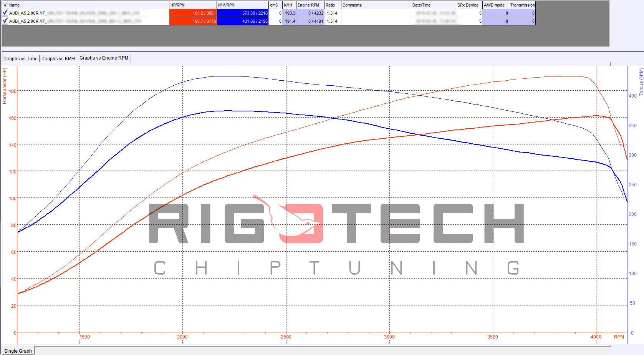644x355 pixels.
Task: Click Engine RPM column header
Action: [x=310, y=5]
